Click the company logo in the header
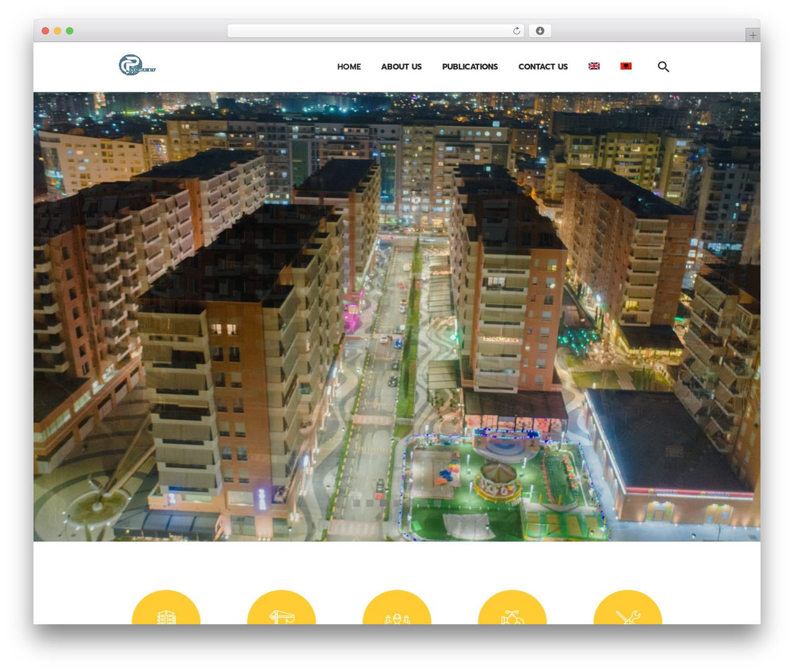The width and height of the screenshot is (794, 672). [x=137, y=65]
